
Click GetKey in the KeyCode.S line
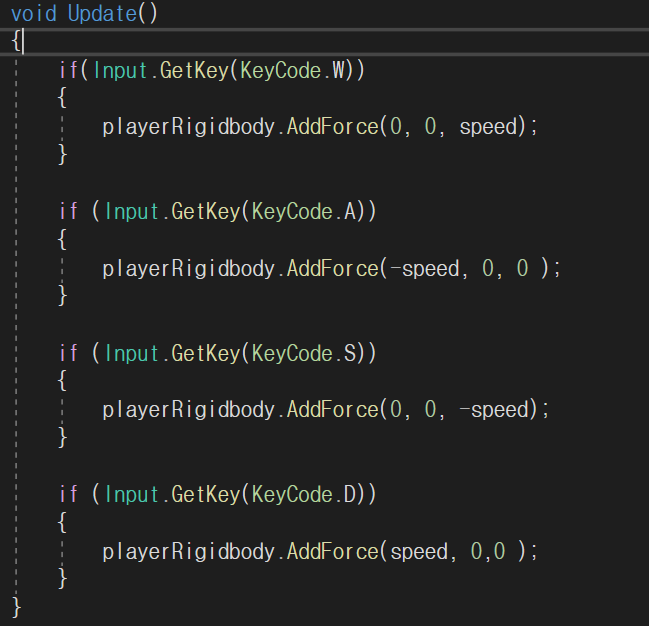206,353
